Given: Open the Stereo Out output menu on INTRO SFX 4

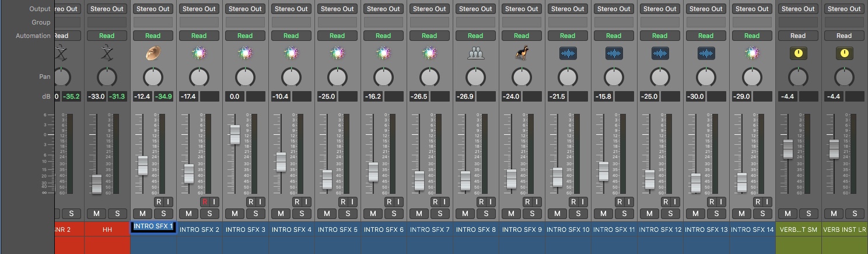Looking at the screenshot, I should pyautogui.click(x=291, y=9).
